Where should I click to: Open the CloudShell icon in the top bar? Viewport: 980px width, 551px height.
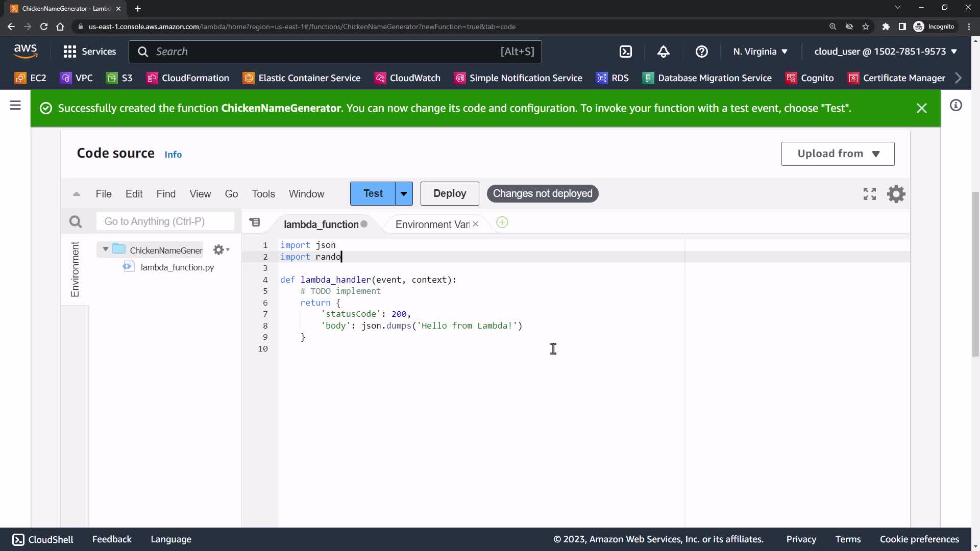625,52
